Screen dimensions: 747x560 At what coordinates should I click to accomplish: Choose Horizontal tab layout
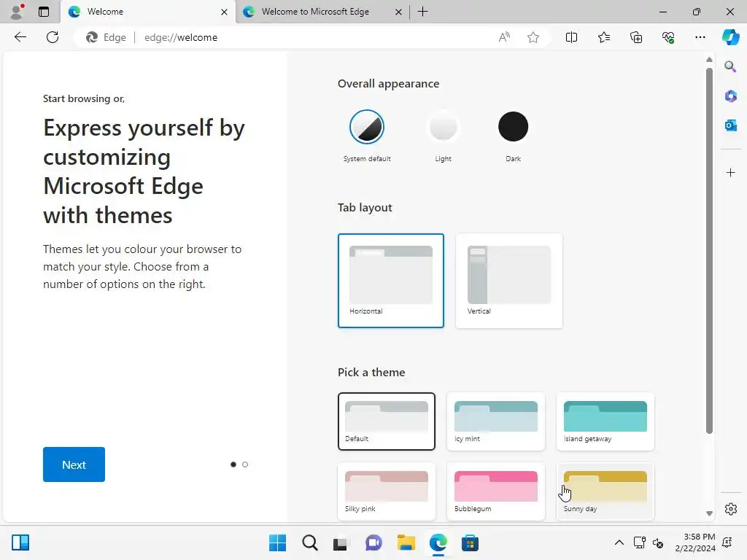tap(391, 281)
